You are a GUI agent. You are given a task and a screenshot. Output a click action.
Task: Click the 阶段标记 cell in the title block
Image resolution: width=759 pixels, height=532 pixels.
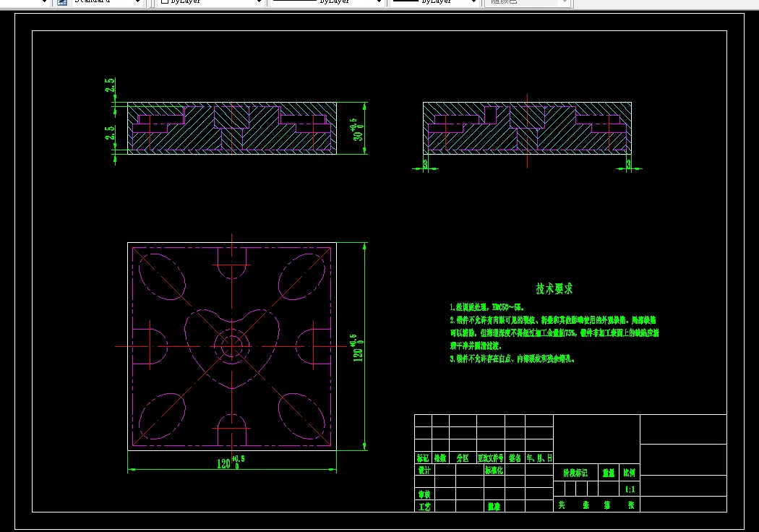pyautogui.click(x=575, y=473)
